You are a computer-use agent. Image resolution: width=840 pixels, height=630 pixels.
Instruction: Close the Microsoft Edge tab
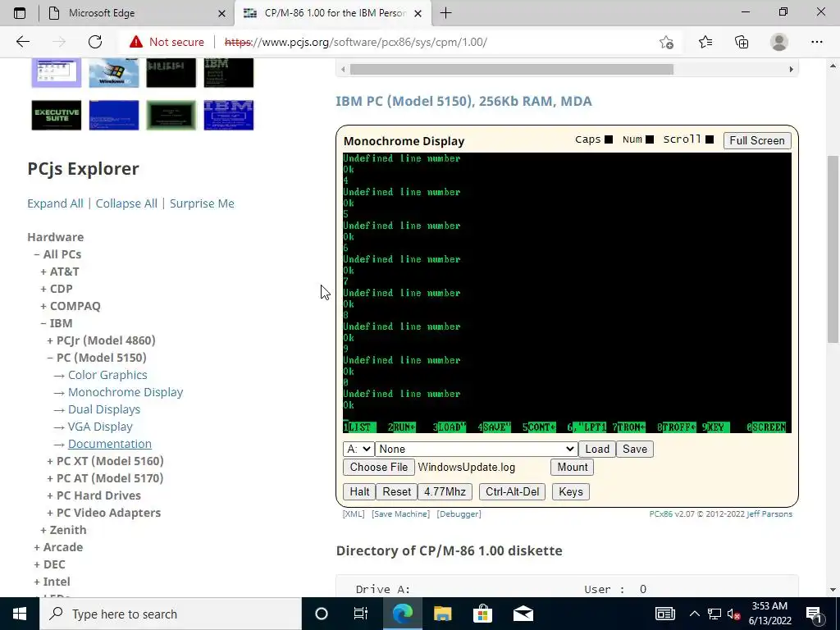(221, 13)
